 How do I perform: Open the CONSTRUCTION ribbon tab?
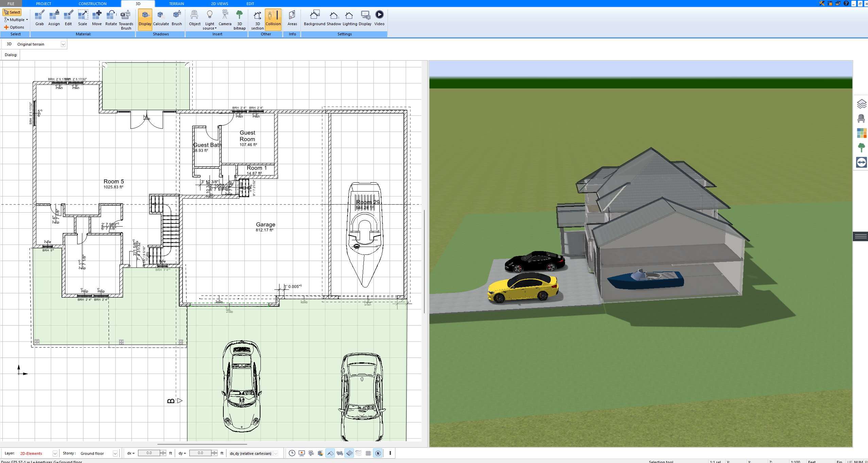tap(92, 4)
